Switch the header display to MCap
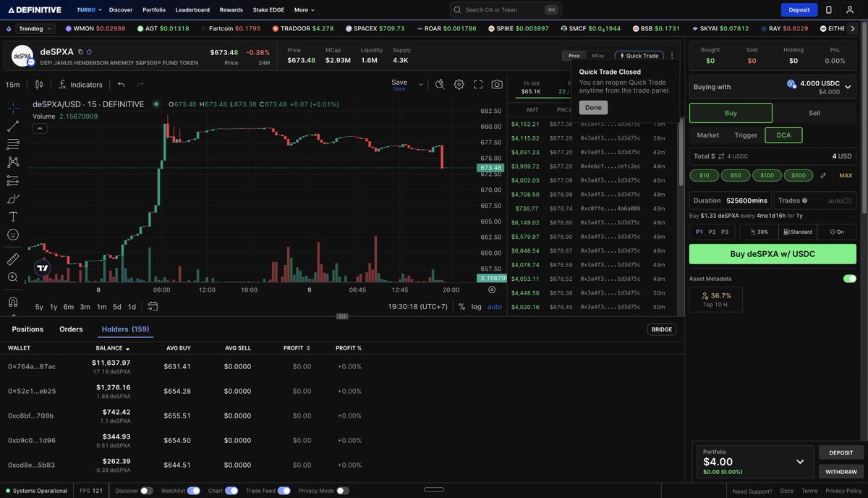This screenshot has height=498, width=868. pyautogui.click(x=598, y=56)
